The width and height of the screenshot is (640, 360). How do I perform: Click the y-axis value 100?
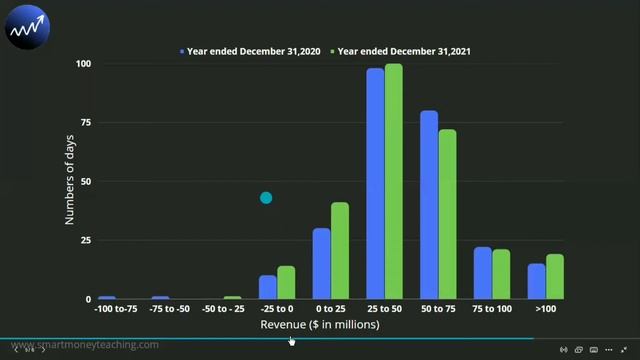83,64
